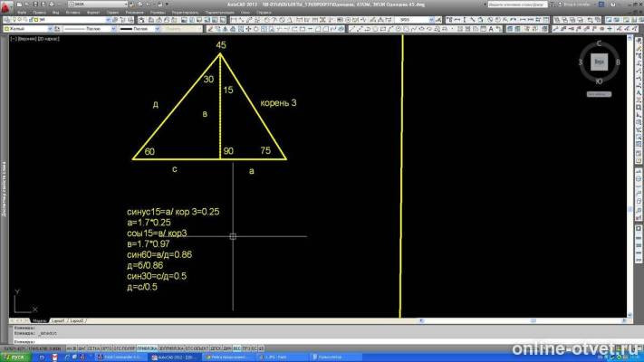Select the 'корень 3' text object
644x362 pixels.
click(278, 103)
